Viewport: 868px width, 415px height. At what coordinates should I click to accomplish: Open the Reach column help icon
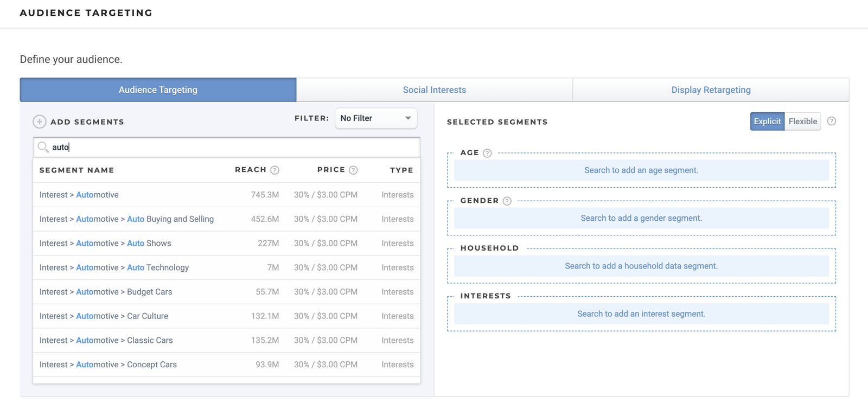pyautogui.click(x=275, y=170)
